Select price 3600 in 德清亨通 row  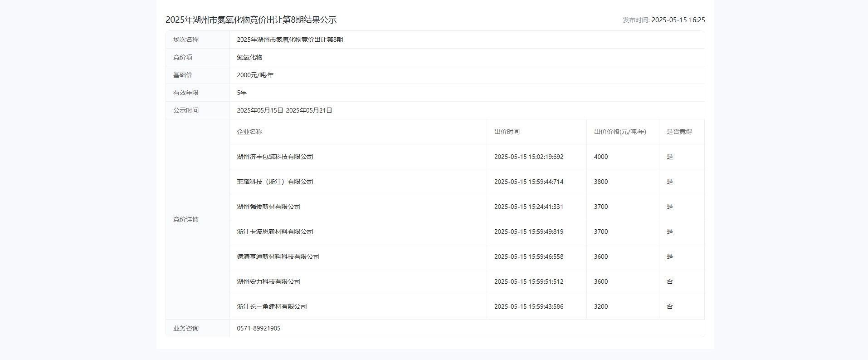pyautogui.click(x=601, y=256)
